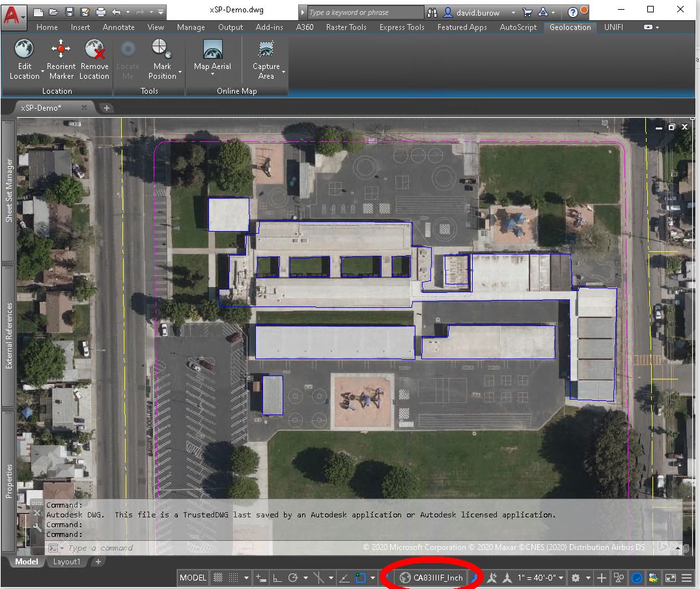Click the Undo arrow
This screenshot has height=589, width=700.
(117, 12)
